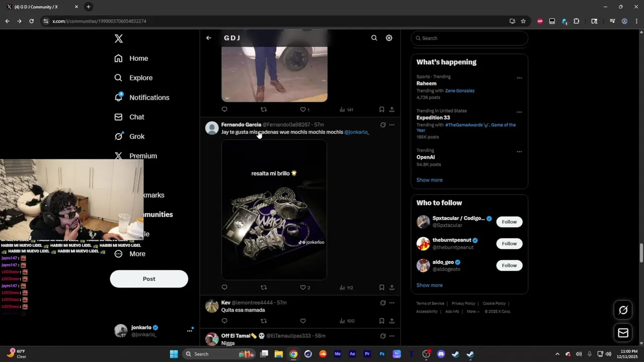This screenshot has width=644, height=362.
Task: View analytics showing 141 views
Action: pos(346,110)
